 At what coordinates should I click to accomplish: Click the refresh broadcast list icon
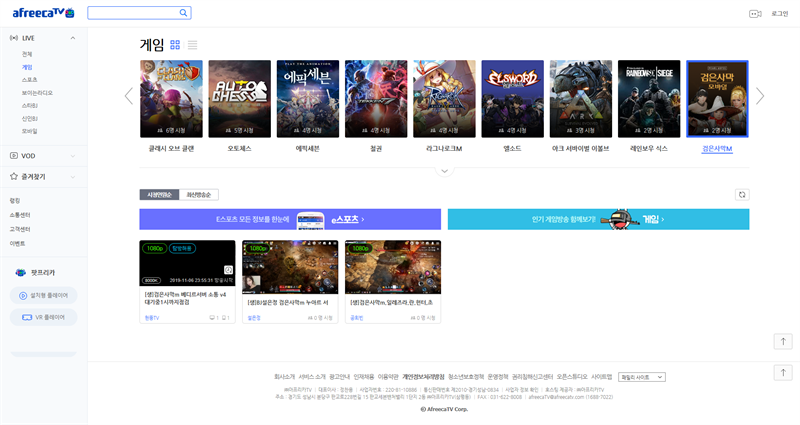click(741, 195)
